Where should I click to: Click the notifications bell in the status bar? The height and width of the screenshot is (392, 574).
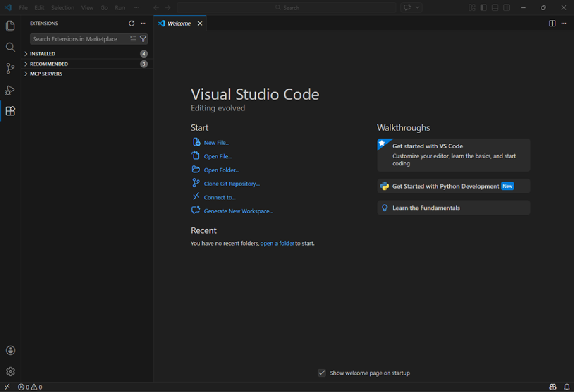pyautogui.click(x=567, y=387)
